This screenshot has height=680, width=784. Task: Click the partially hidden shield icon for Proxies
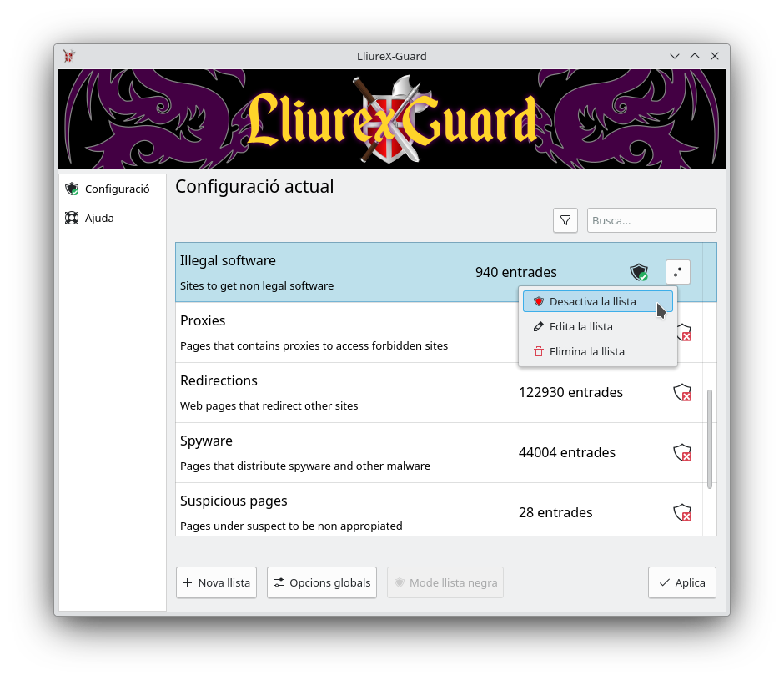(x=685, y=332)
